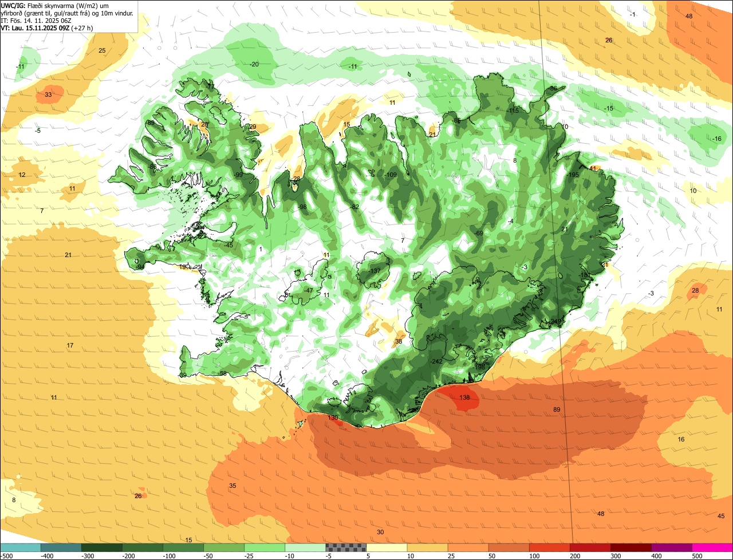This screenshot has height=560, width=733.
Task: Click legend swatch between 25 and 50
Action: click(x=468, y=547)
